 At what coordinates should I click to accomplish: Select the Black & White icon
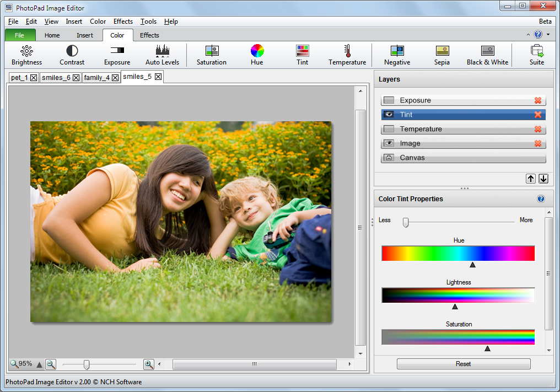(x=487, y=51)
